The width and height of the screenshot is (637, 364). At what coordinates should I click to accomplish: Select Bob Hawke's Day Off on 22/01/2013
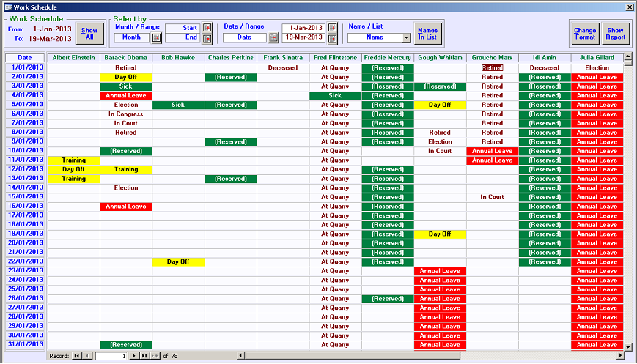(178, 261)
